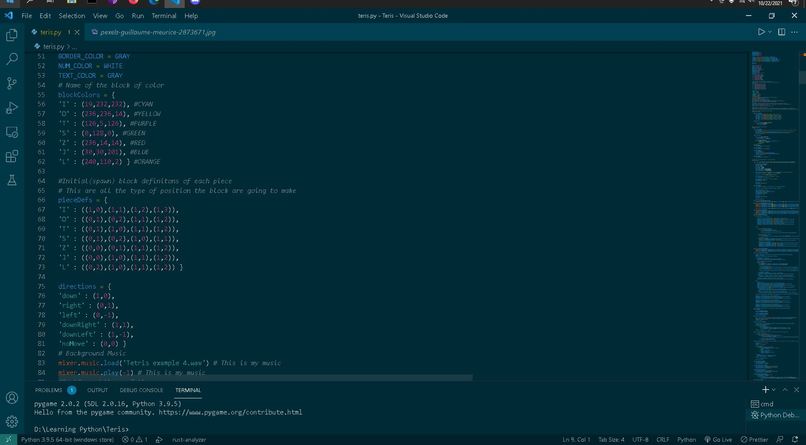Switch to the PROBLEMS panel tab
The width and height of the screenshot is (806, 445).
pos(55,390)
